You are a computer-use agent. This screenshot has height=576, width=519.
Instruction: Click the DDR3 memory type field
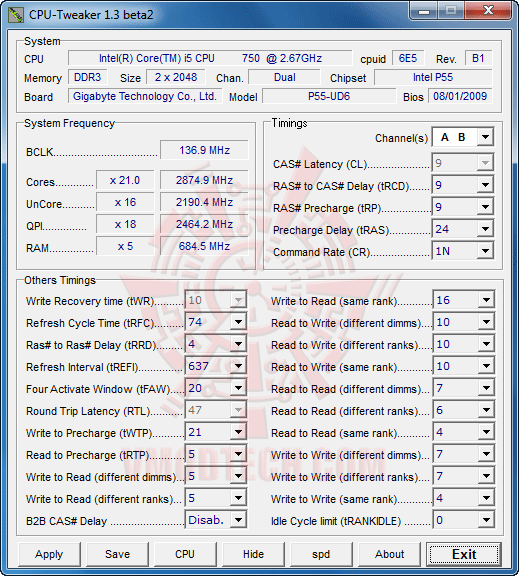point(87,77)
